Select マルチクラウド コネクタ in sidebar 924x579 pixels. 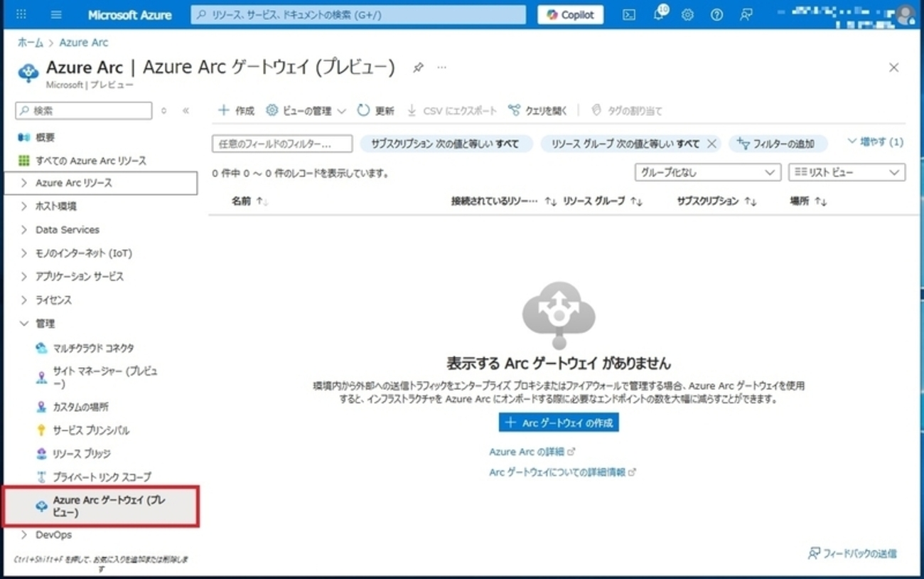point(93,349)
